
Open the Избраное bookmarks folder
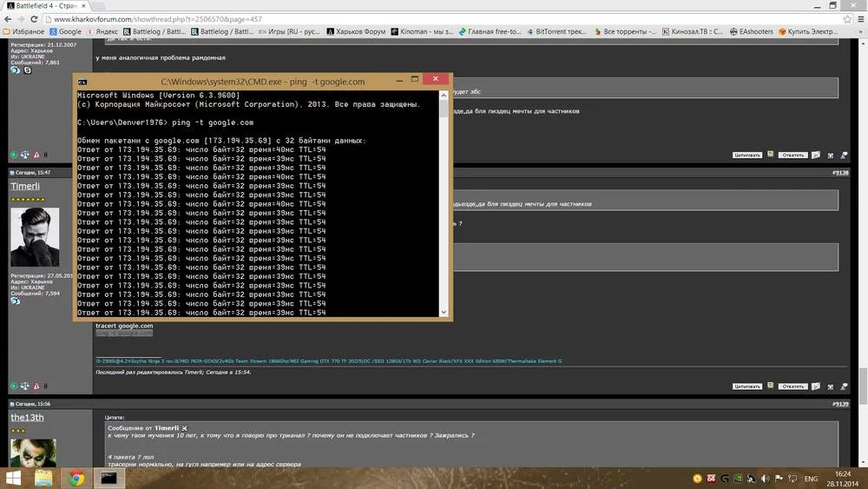pyautogui.click(x=23, y=31)
